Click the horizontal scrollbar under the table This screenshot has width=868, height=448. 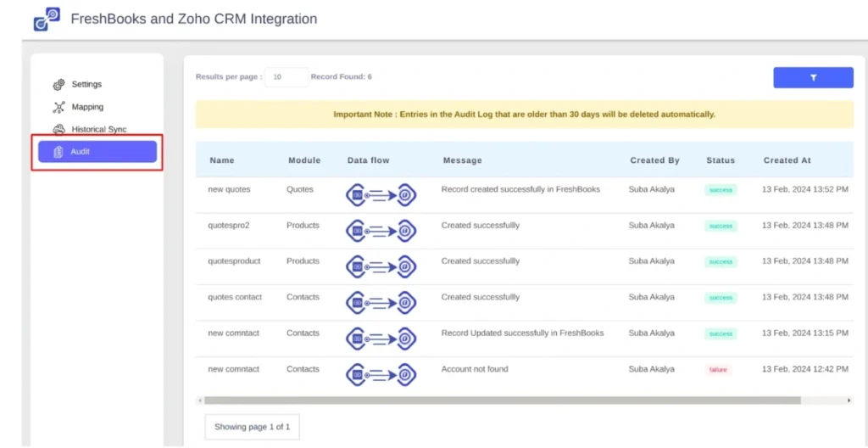coord(502,400)
